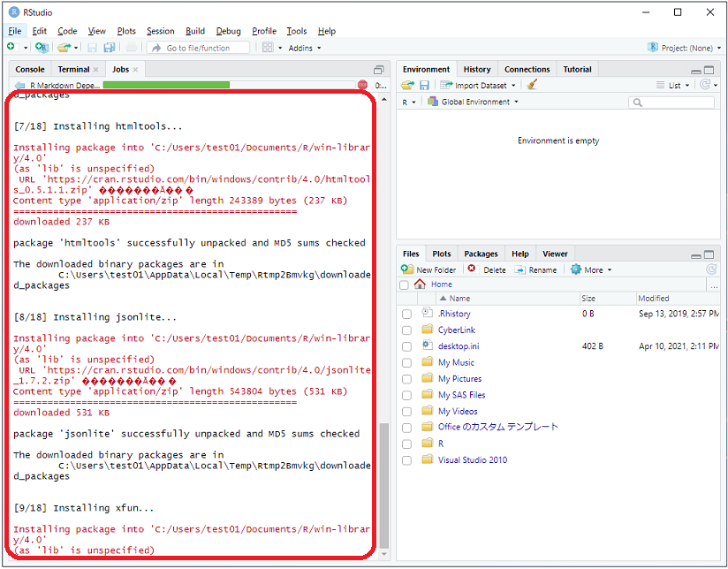Stop the running R Markdown job

click(362, 85)
